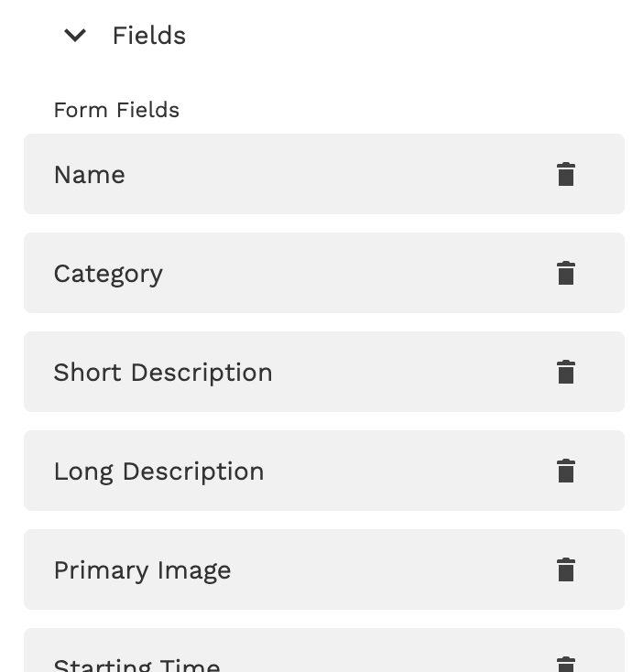The height and width of the screenshot is (672, 643).
Task: Remove the Short Description field
Action: 566,372
